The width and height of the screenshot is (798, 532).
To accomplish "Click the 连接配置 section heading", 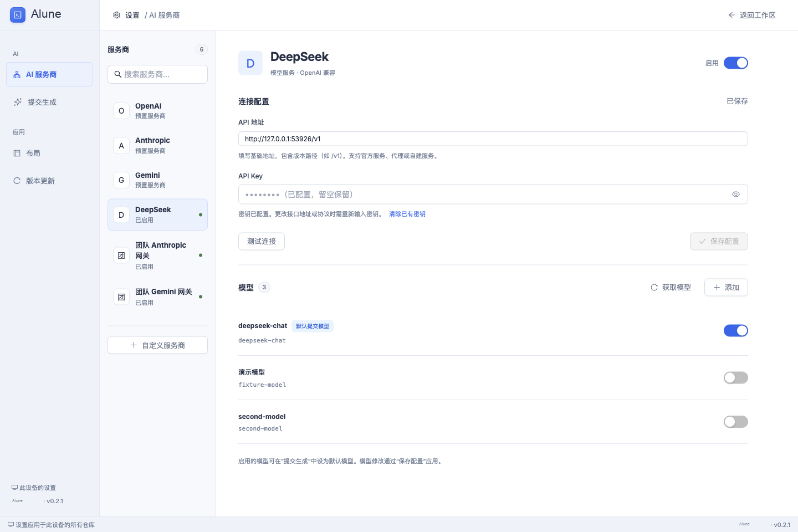I will pos(254,101).
